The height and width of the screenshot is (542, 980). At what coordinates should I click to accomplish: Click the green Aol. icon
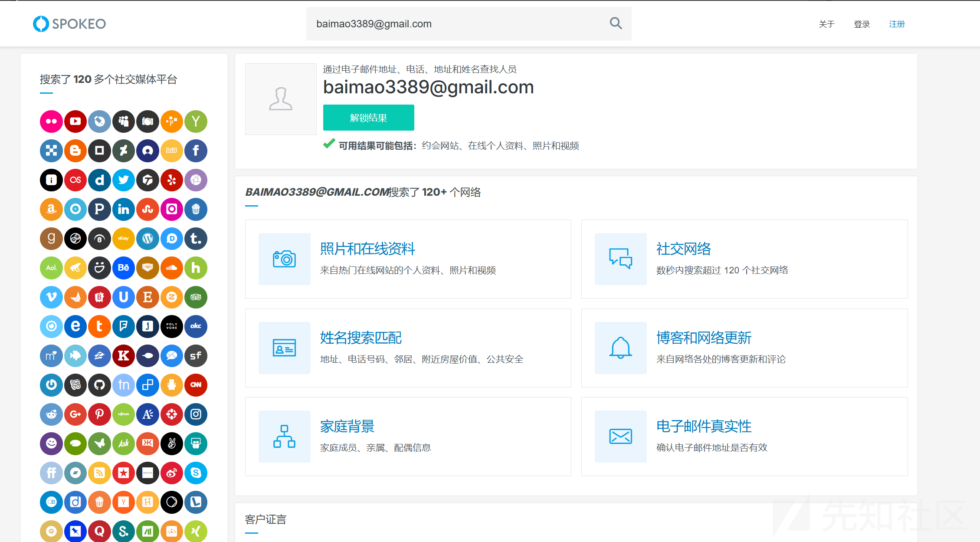click(51, 268)
